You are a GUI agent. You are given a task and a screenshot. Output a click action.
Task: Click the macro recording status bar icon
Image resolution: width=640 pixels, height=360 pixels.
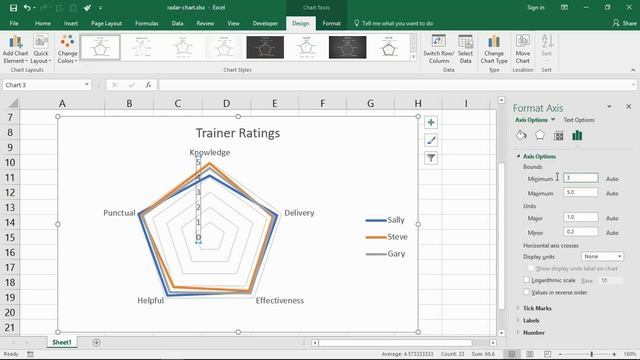[x=30, y=354]
